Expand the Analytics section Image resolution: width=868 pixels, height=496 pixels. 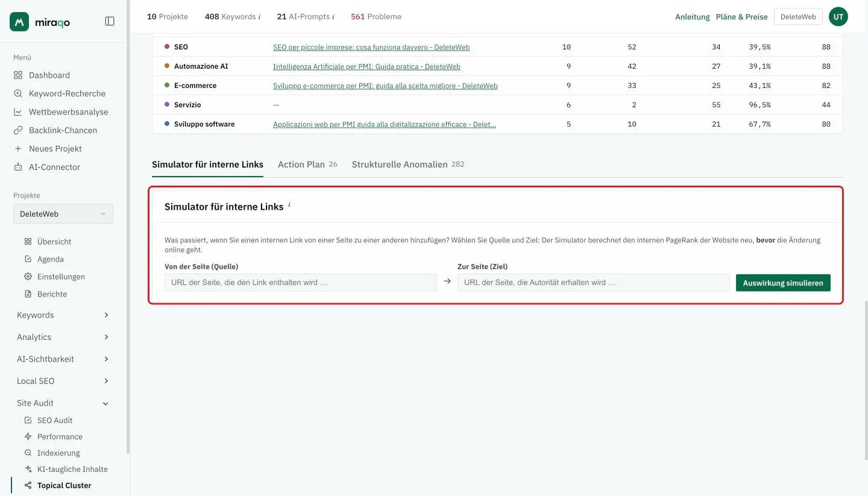(x=63, y=337)
